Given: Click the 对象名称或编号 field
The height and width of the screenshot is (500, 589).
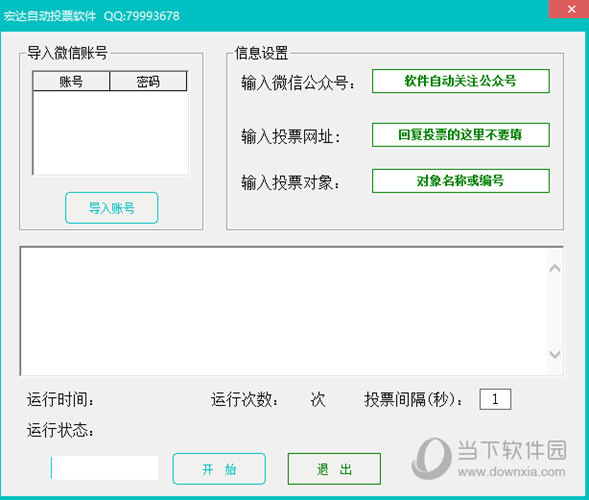Looking at the screenshot, I should tap(461, 181).
